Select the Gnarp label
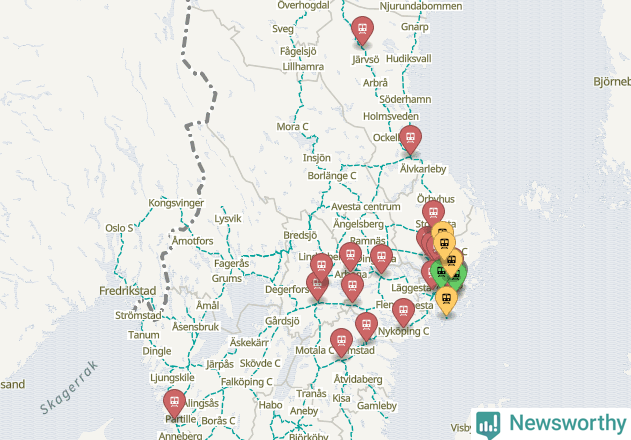This screenshot has height=440, width=631. 414,27
